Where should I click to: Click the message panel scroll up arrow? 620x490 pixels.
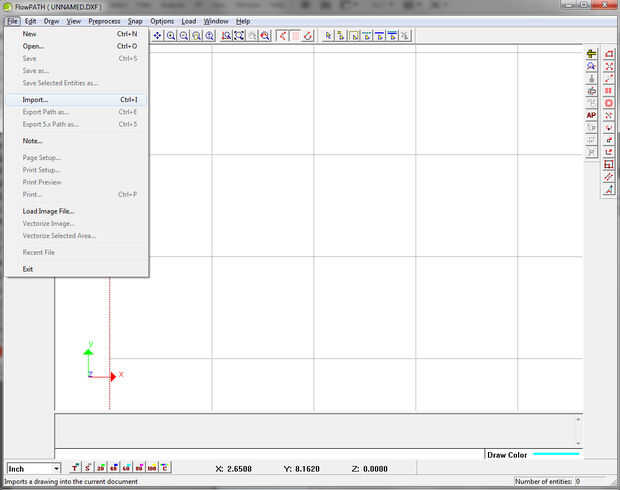click(578, 419)
